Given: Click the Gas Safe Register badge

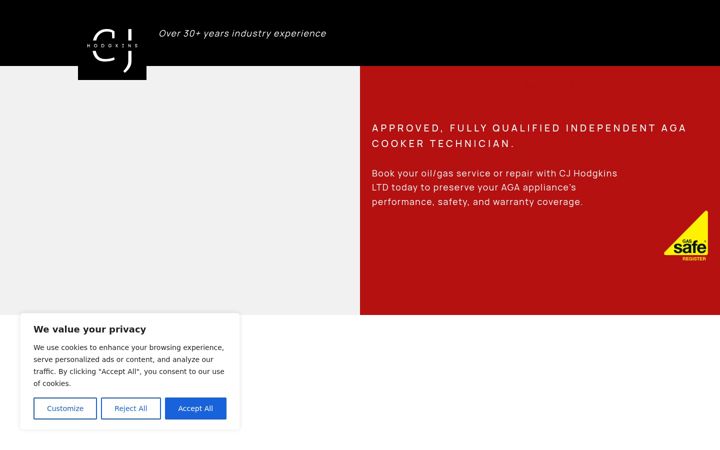Looking at the screenshot, I should [x=686, y=236].
